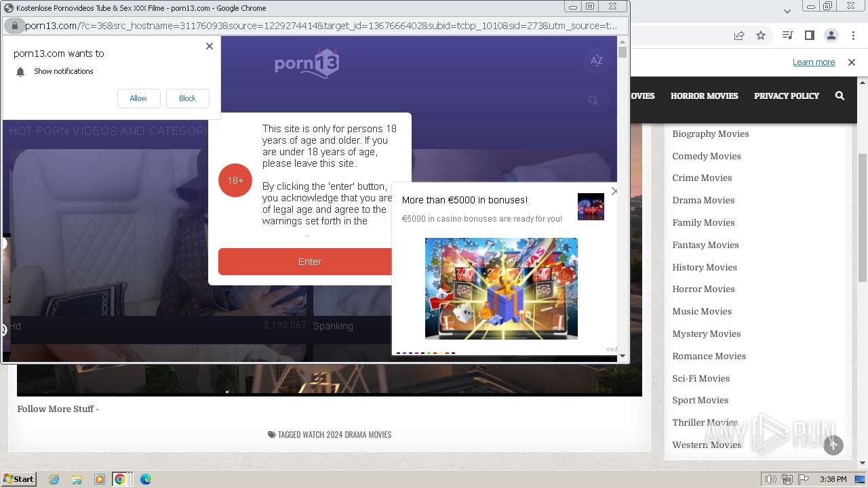868x488 pixels.
Task: Click the network tray icon
Action: pos(787,479)
